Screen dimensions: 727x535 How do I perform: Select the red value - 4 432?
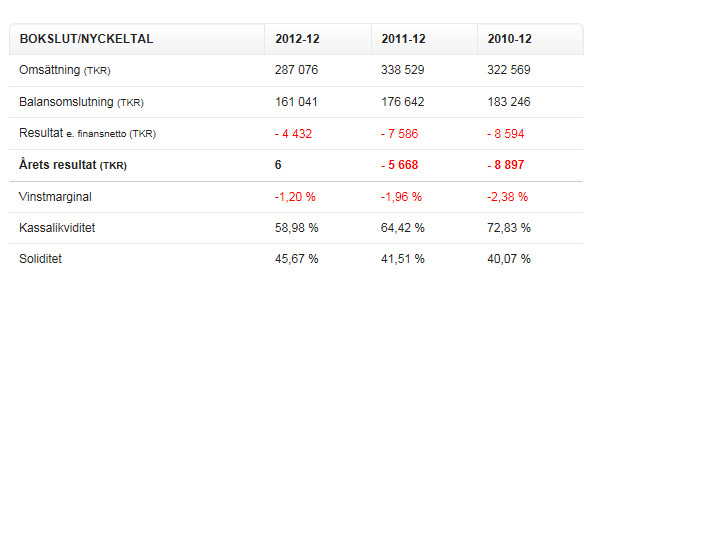pos(296,133)
